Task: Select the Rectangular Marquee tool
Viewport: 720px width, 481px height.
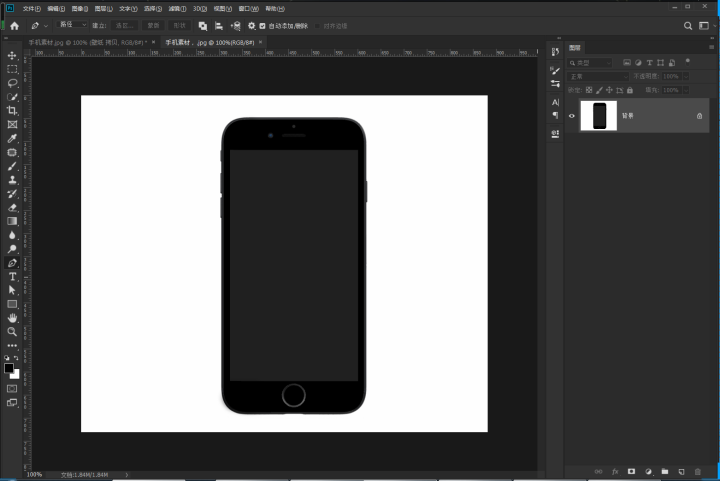Action: tap(12, 69)
